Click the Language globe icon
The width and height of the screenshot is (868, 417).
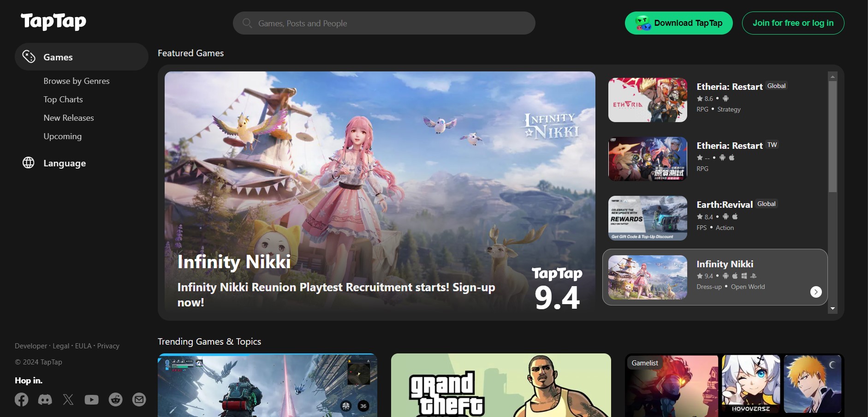29,163
